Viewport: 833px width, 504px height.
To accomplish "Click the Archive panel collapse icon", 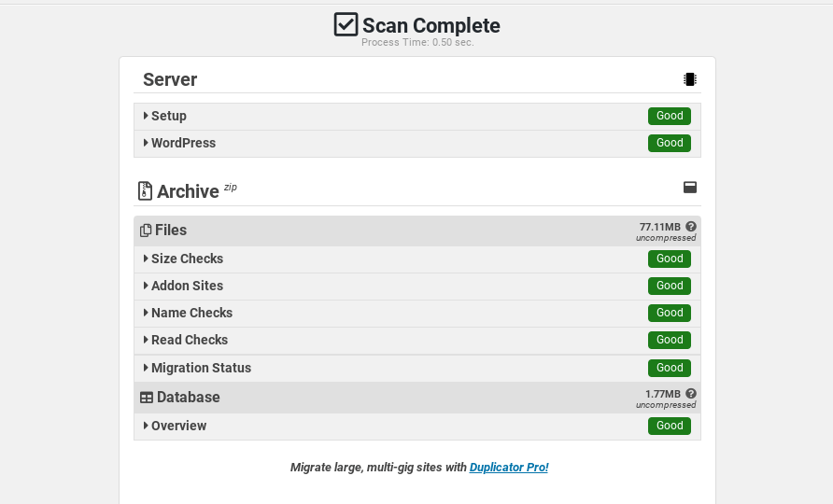I will tap(690, 188).
